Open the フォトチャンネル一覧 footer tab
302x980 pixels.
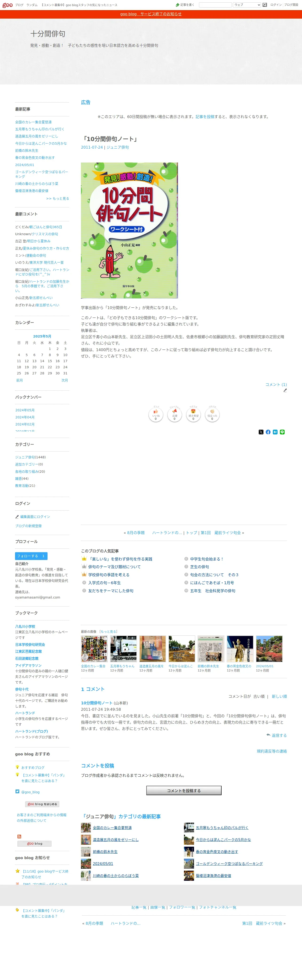(x=218, y=907)
